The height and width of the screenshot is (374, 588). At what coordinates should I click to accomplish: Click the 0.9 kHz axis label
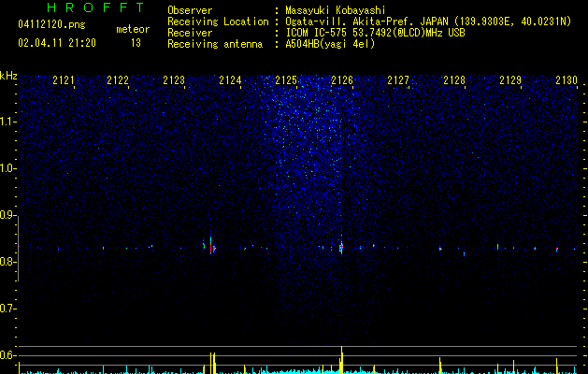pos(7,215)
